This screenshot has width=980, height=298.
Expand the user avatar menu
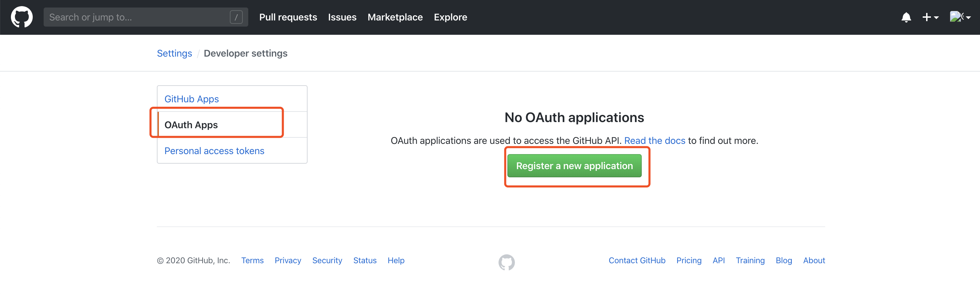coord(960,17)
